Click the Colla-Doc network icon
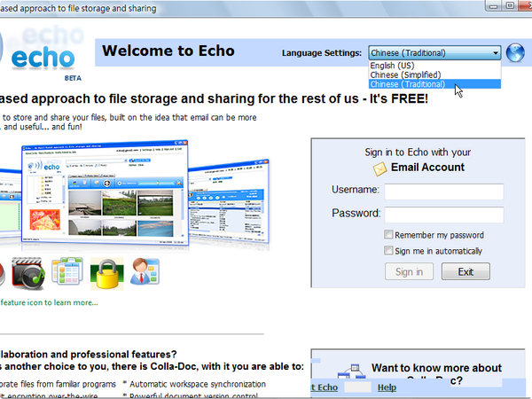 coord(352,372)
